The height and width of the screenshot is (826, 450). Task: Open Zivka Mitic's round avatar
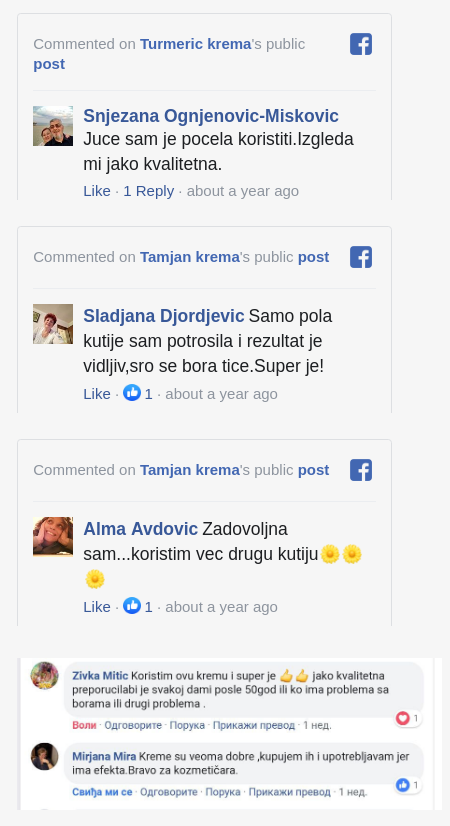pyautogui.click(x=45, y=675)
